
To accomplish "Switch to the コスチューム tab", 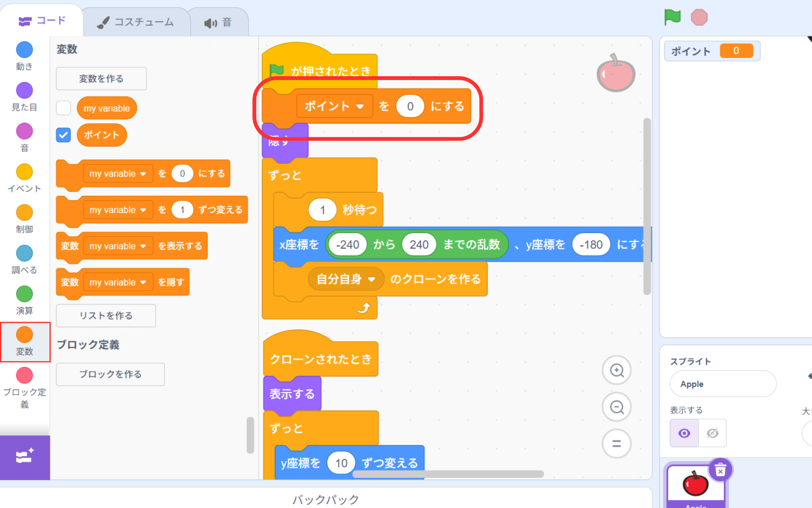I will click(136, 22).
